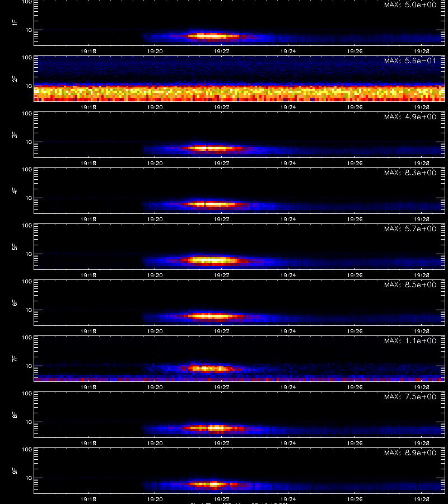The width and height of the screenshot is (448, 504).
Task: Click the 19:20 time label below panel 5F
Action: click(155, 275)
